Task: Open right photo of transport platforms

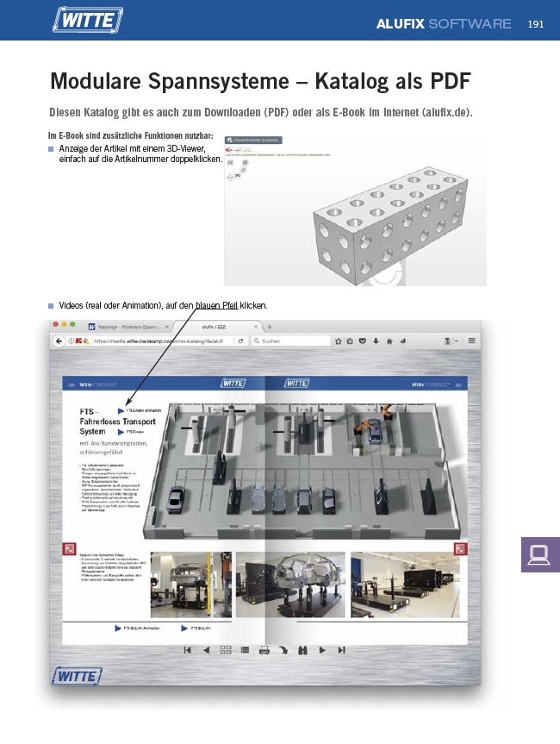Action: tap(405, 585)
